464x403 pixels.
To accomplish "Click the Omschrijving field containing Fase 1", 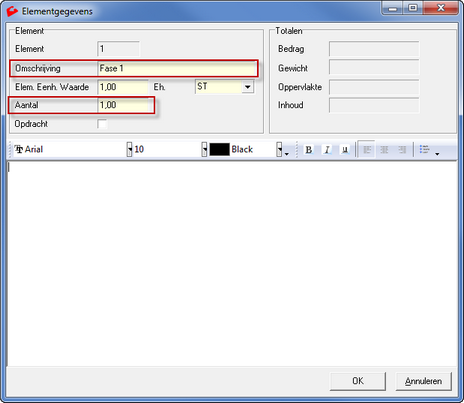I will 177,68.
